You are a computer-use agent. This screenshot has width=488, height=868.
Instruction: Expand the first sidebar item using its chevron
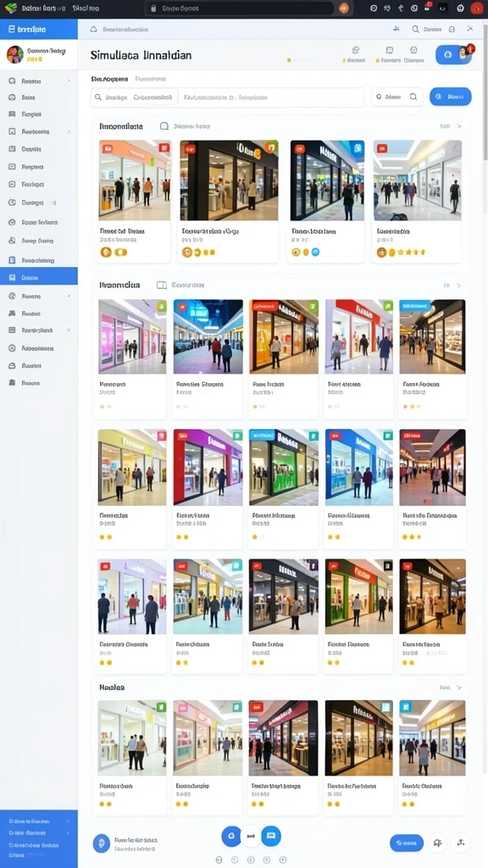tap(69, 81)
